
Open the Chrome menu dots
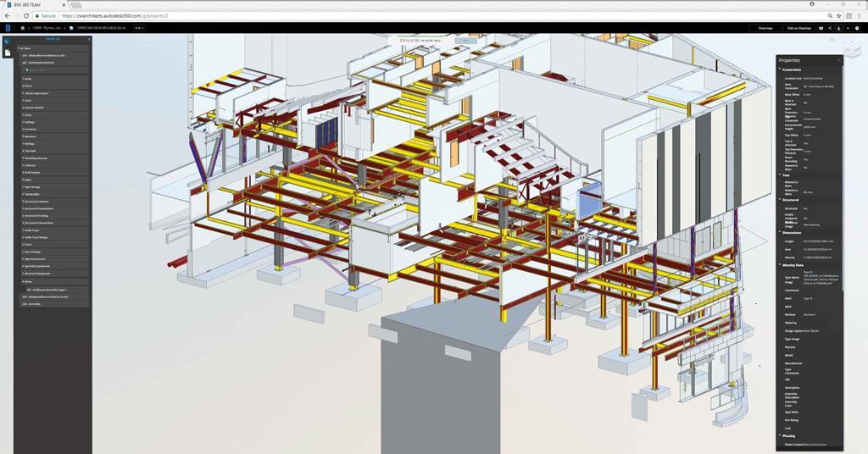[860, 15]
